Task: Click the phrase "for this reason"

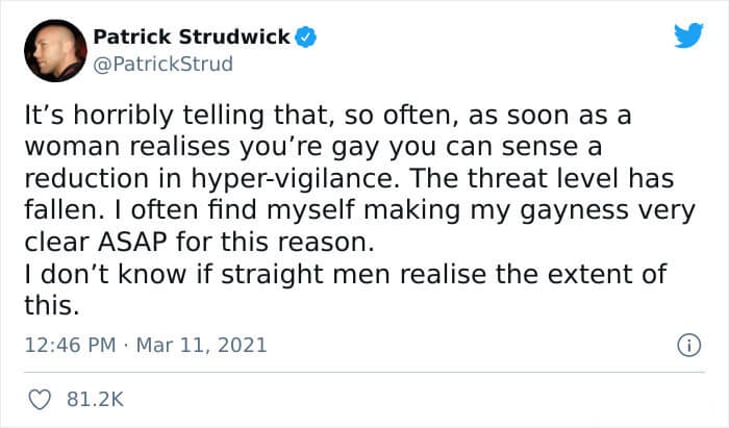Action: click(x=275, y=242)
